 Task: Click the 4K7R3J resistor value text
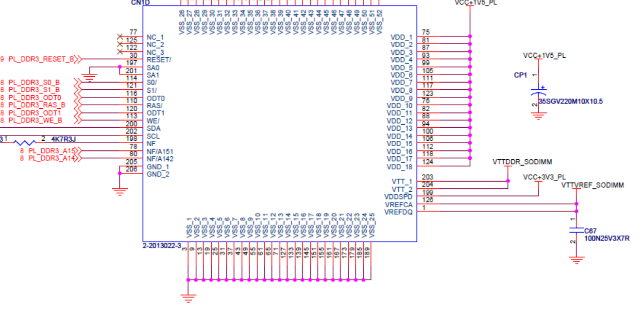pos(64,139)
